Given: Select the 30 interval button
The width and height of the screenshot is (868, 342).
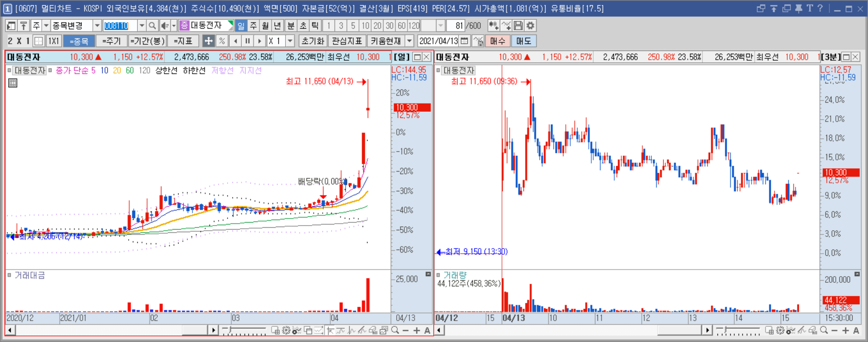Looking at the screenshot, I should click(x=390, y=26).
